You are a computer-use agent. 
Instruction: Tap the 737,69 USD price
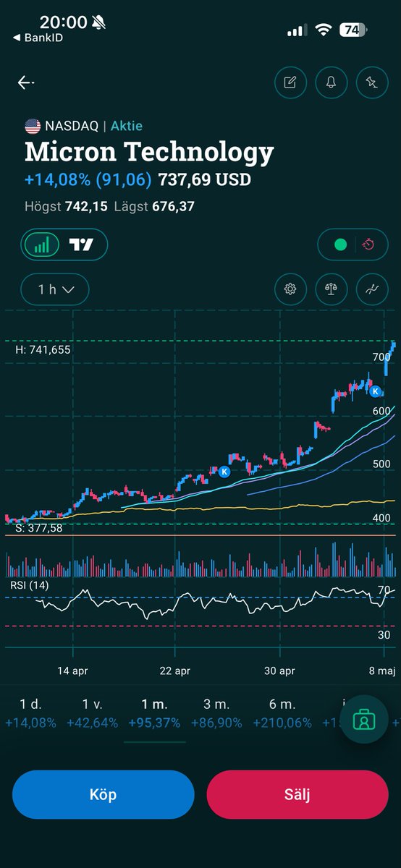click(x=205, y=179)
